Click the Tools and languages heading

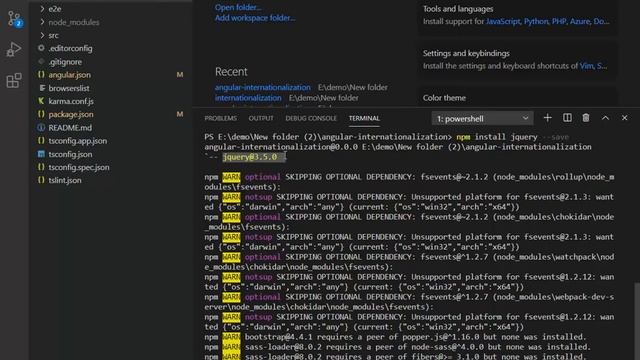click(458, 9)
